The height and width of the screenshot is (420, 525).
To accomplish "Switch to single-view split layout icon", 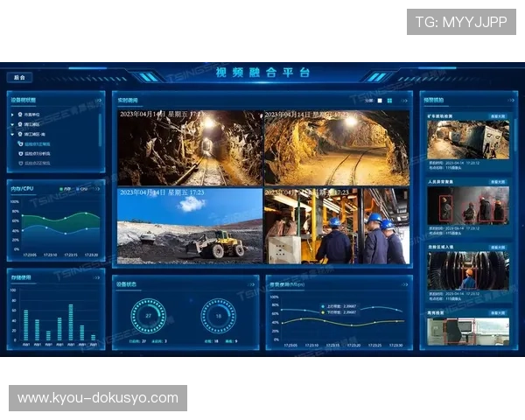I will [x=379, y=101].
